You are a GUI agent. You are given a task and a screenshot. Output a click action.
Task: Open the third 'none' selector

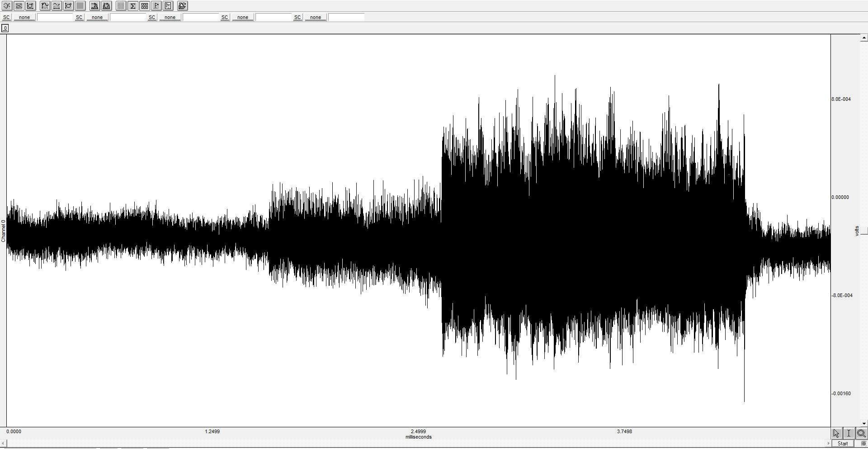pyautogui.click(x=170, y=17)
